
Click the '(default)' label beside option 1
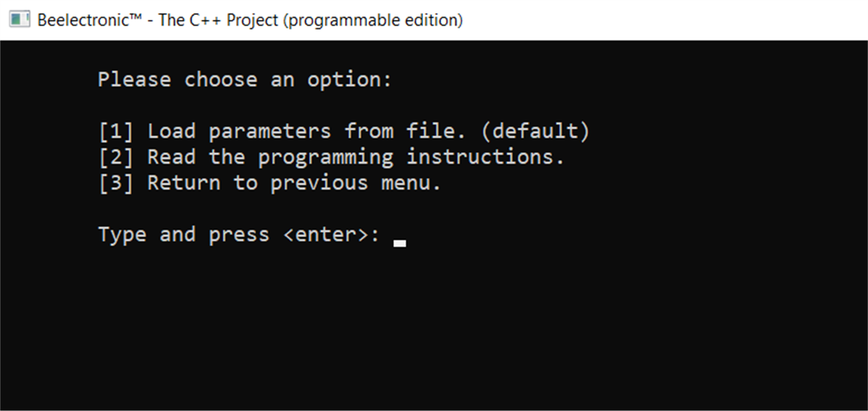coord(537,131)
